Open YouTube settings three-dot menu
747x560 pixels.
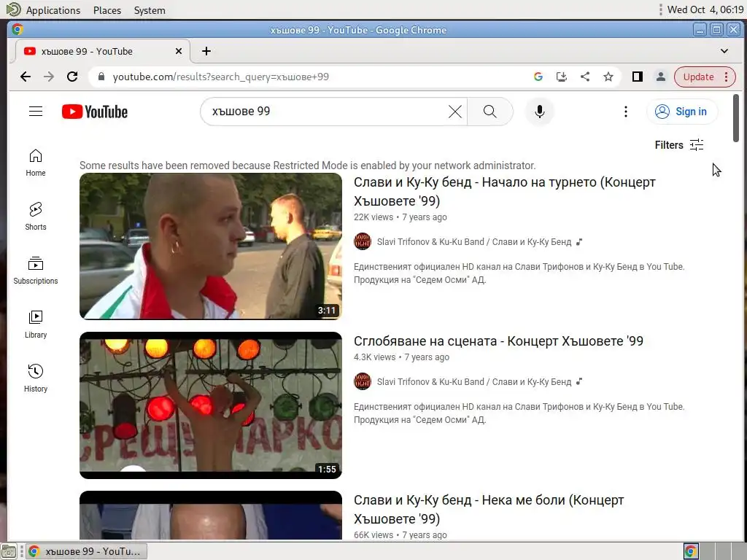(625, 112)
